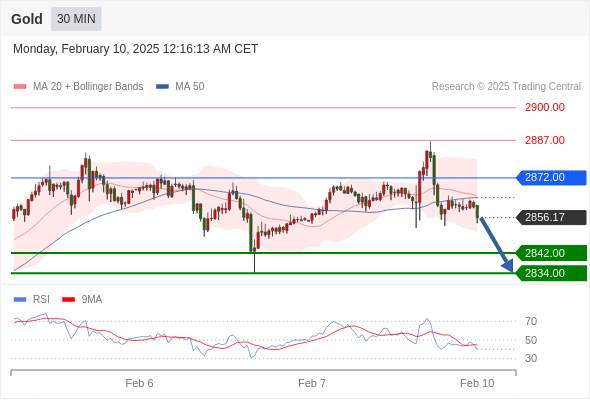Click the 2887.00 resistance price label
Image resolution: width=590 pixels, height=400 pixels.
(x=545, y=140)
